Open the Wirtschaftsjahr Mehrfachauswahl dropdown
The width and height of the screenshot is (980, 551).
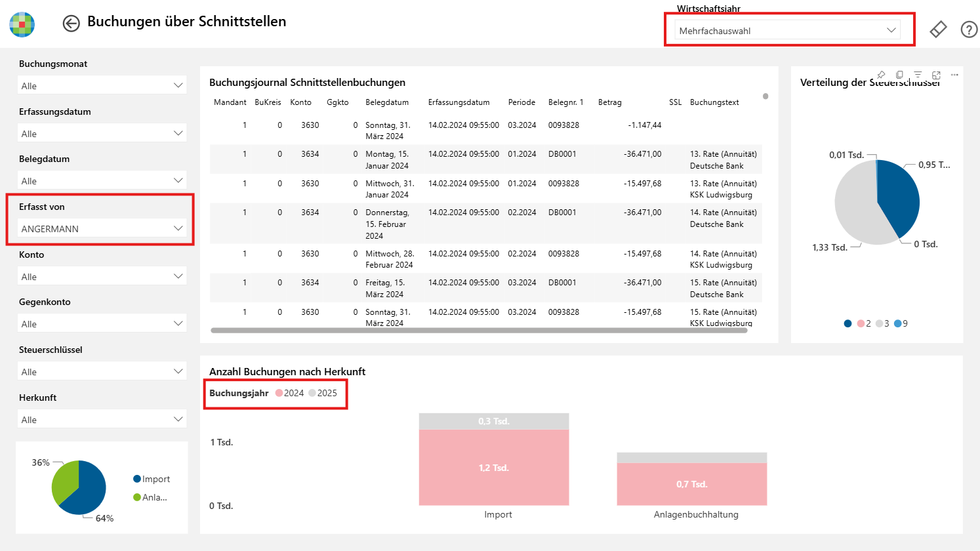pos(787,30)
